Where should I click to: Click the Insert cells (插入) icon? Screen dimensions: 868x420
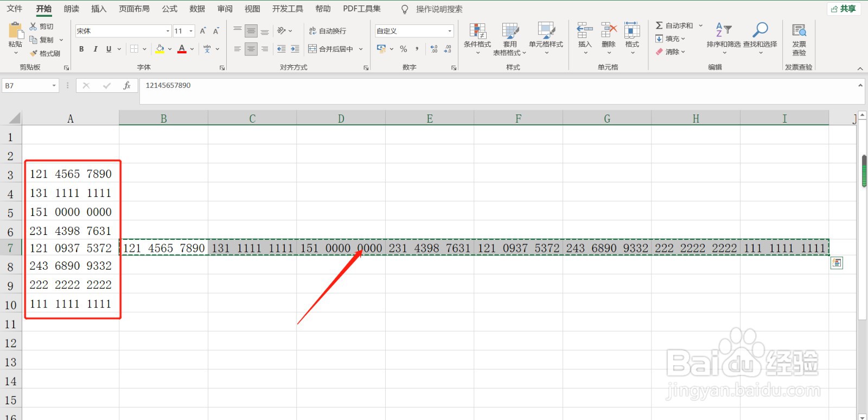(x=585, y=30)
